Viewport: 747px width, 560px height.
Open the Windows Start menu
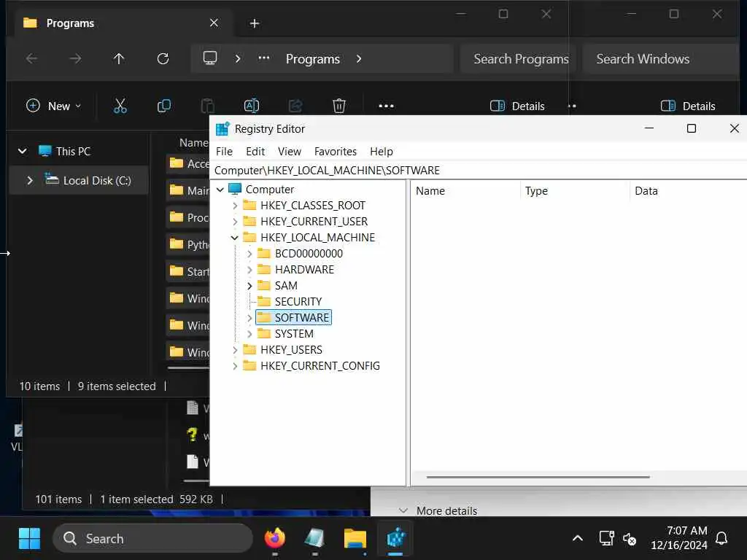point(29,539)
